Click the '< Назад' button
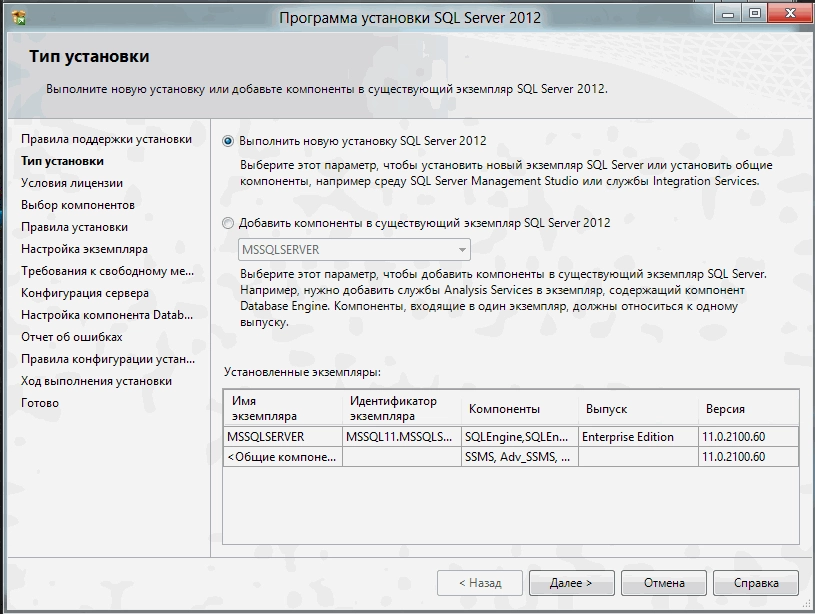815x614 pixels. pos(480,583)
